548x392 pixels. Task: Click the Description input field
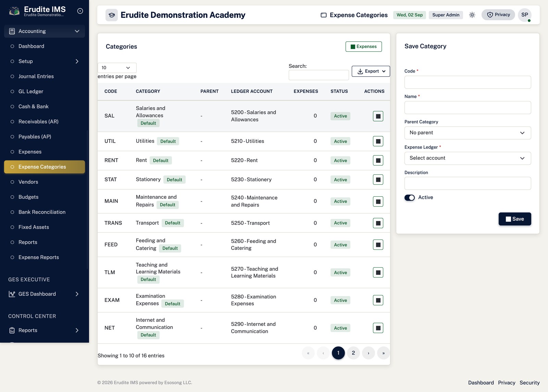tap(468, 183)
